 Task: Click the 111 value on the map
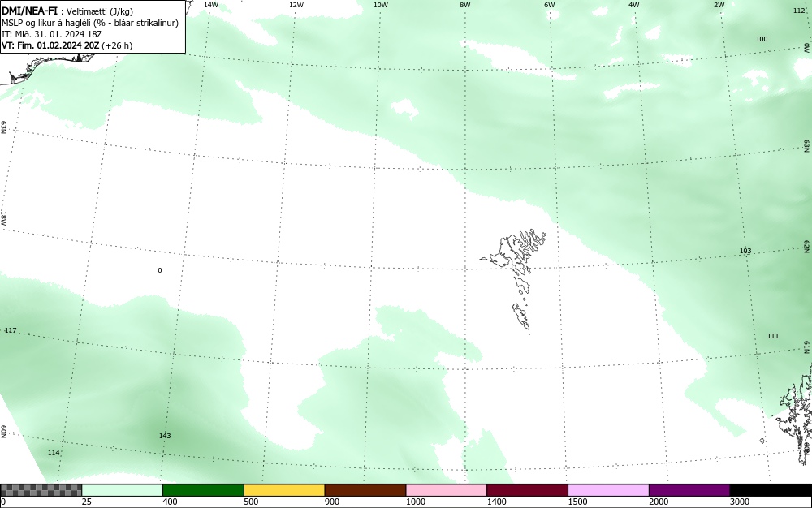point(773,336)
